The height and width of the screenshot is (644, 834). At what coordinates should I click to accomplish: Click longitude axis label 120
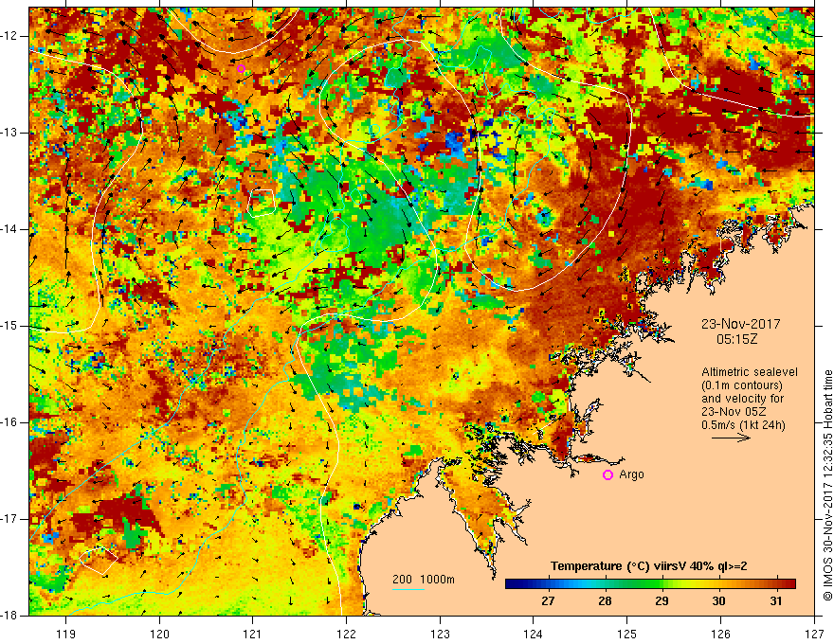click(x=159, y=634)
